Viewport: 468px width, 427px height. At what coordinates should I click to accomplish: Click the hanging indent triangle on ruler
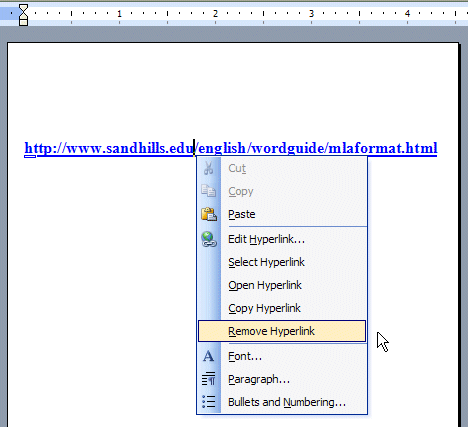(23, 16)
